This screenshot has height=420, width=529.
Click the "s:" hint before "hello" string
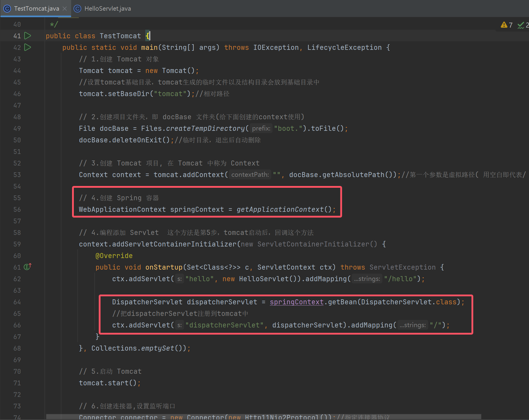pyautogui.click(x=179, y=279)
